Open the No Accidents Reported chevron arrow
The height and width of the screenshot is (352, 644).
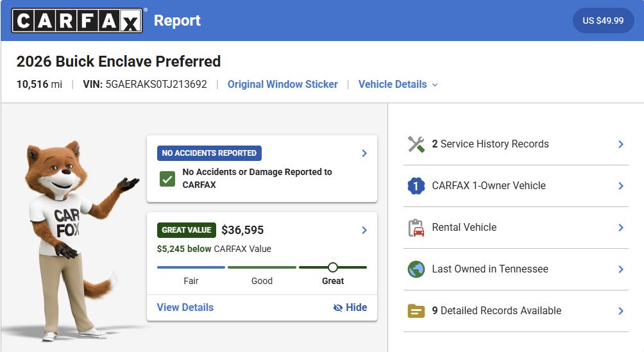364,153
